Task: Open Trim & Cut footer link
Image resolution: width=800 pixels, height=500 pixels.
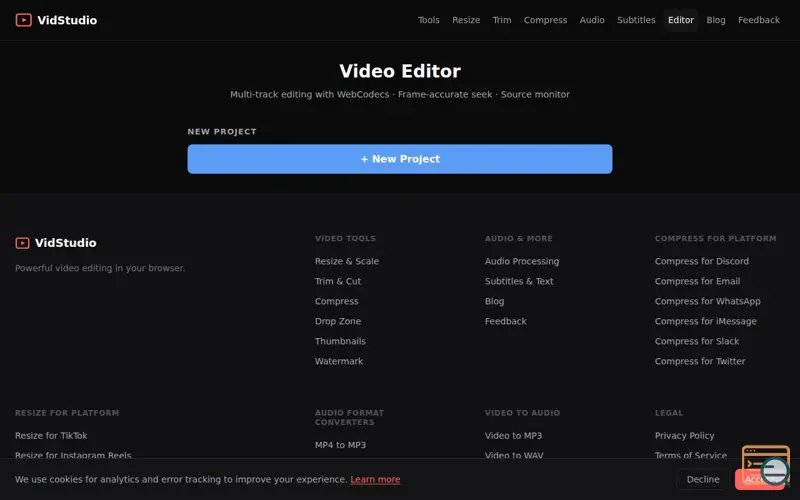Action: (x=338, y=281)
